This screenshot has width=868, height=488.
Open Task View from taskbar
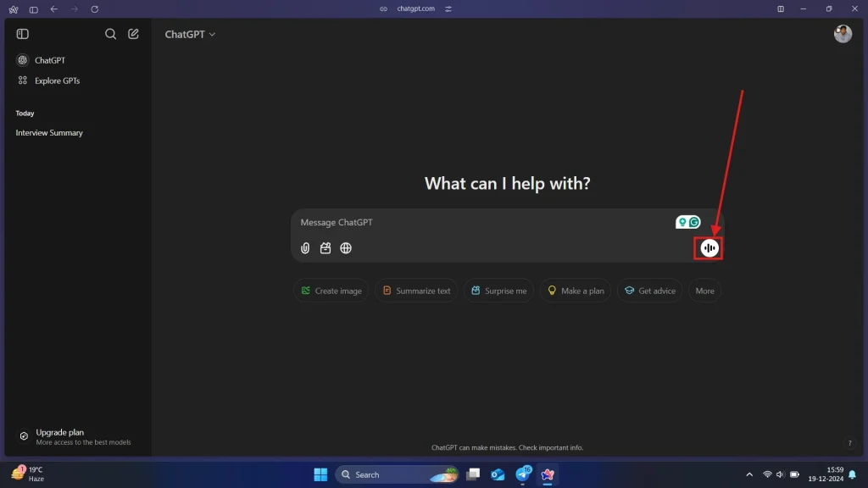[x=473, y=474]
